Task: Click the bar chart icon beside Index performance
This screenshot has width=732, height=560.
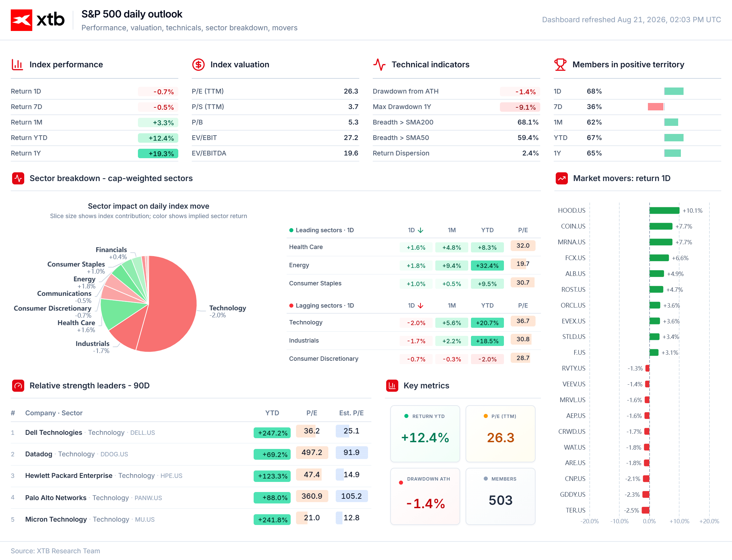Action: click(17, 65)
